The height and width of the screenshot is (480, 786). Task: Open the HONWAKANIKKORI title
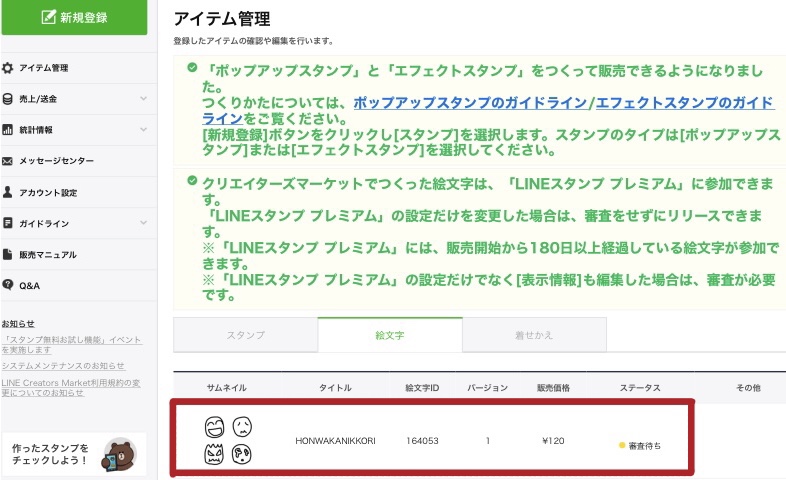(x=335, y=441)
